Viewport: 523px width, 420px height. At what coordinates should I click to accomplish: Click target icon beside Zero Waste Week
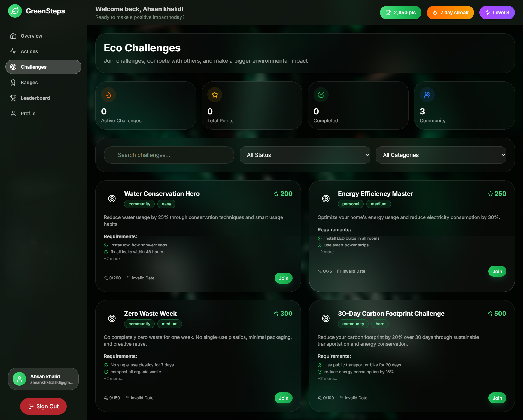point(112,318)
